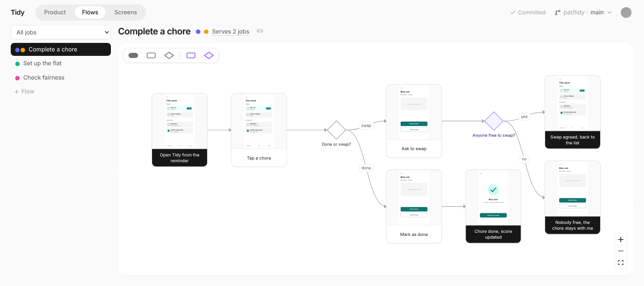644x286 pixels.
Task: Click the Tidy app logo text
Action: pyautogui.click(x=18, y=13)
